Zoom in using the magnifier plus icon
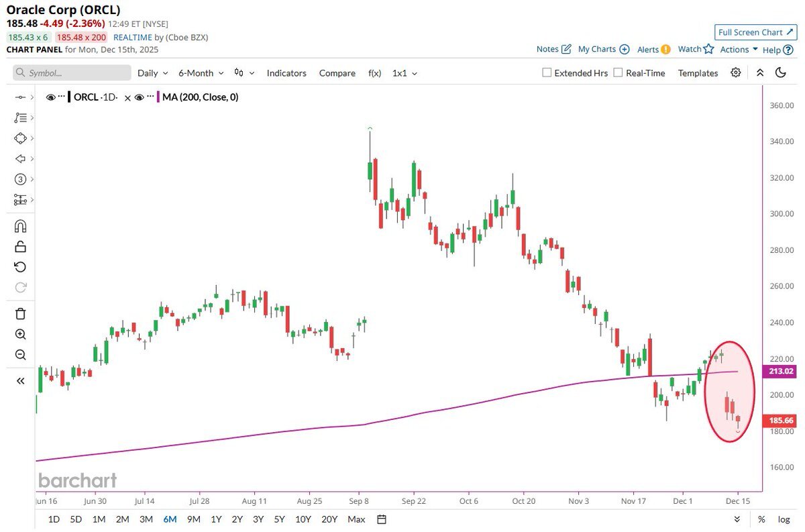The height and width of the screenshot is (532, 805). (x=20, y=334)
